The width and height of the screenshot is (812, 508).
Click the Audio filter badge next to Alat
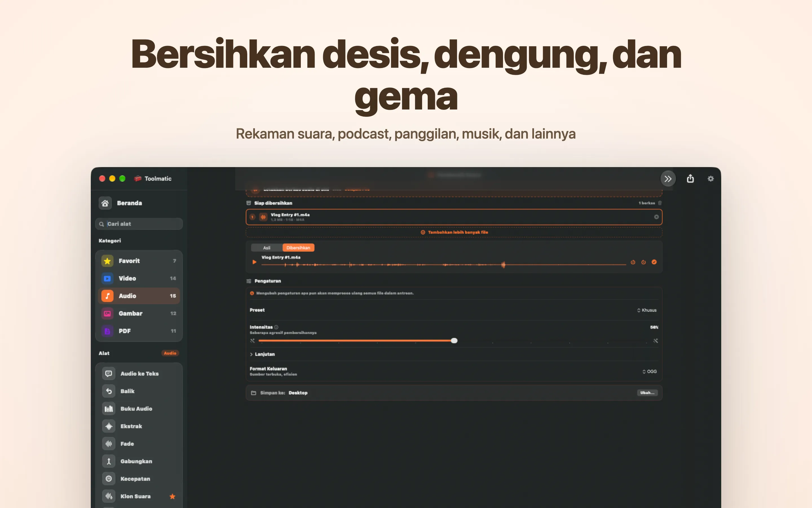pyautogui.click(x=170, y=353)
